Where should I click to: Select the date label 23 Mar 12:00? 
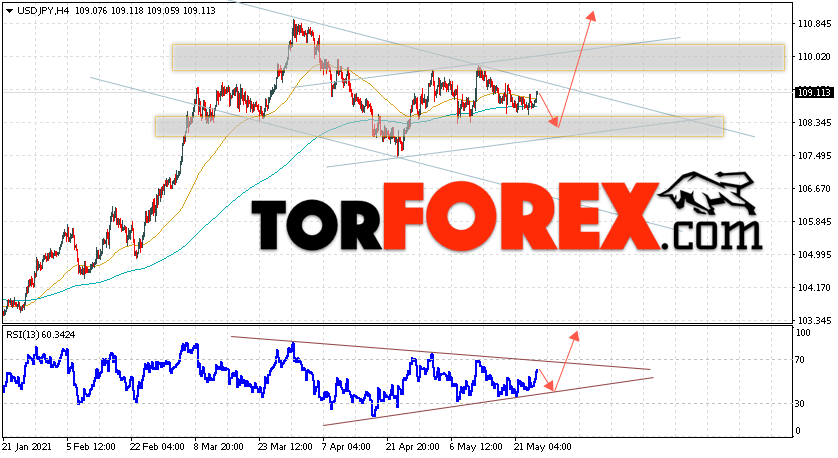285,446
